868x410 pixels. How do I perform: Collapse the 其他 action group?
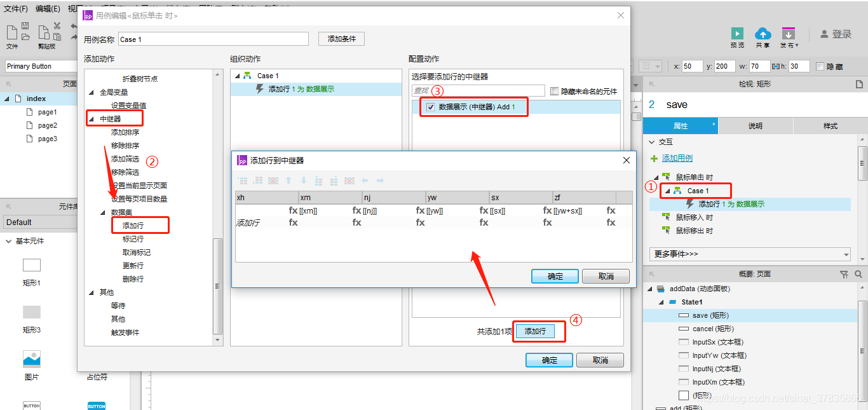(91, 292)
